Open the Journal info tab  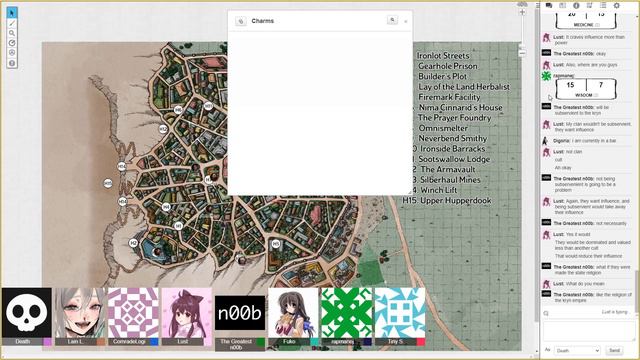[x=576, y=5]
